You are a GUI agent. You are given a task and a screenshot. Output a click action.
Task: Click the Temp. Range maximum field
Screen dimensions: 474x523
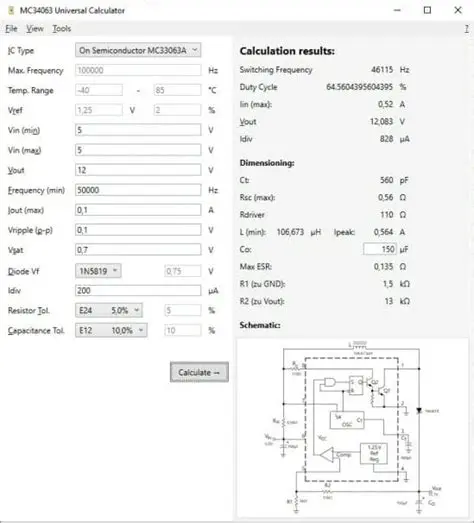177,90
